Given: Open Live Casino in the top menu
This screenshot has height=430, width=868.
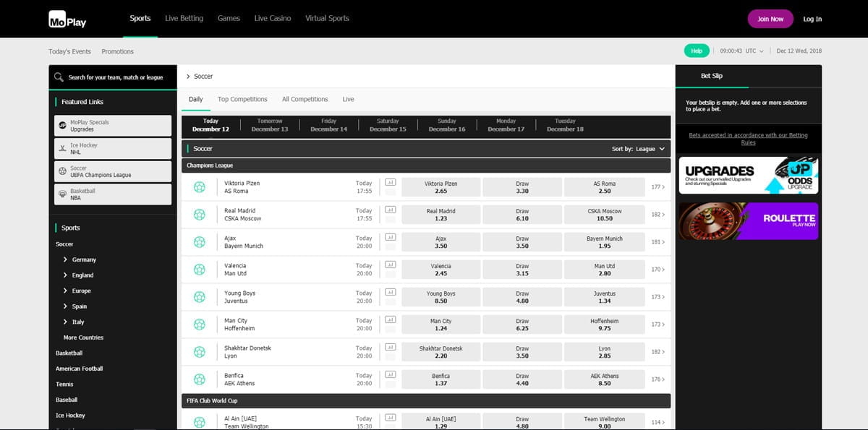Looking at the screenshot, I should click(x=272, y=19).
